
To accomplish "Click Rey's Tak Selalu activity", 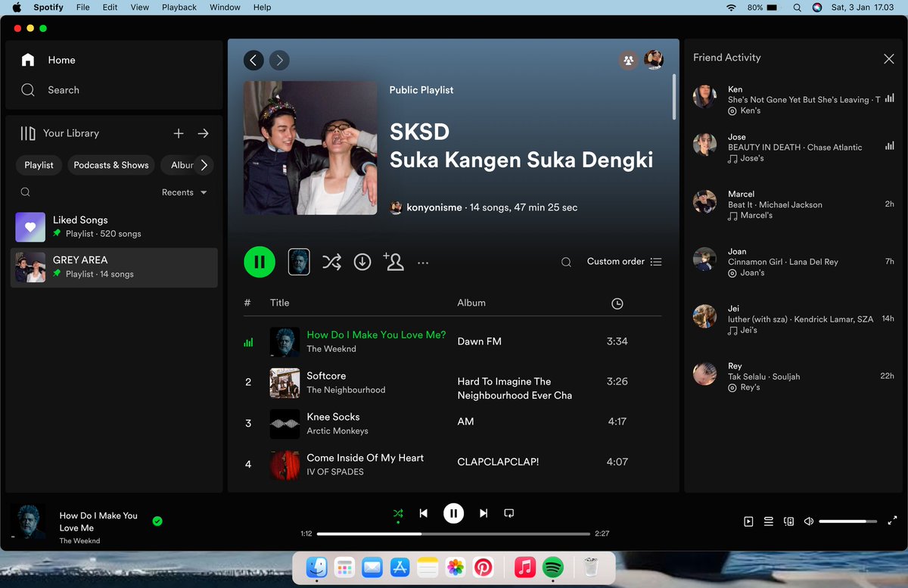I will 794,376.
